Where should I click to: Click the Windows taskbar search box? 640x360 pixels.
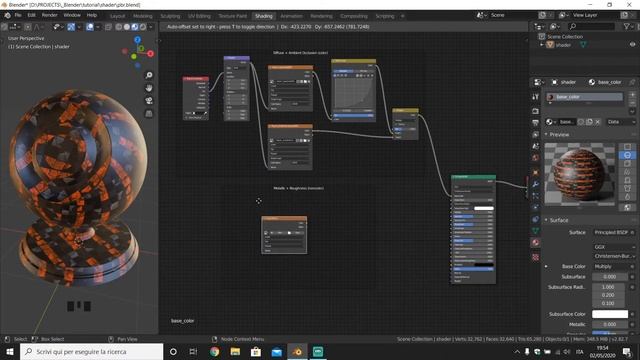(x=92, y=351)
